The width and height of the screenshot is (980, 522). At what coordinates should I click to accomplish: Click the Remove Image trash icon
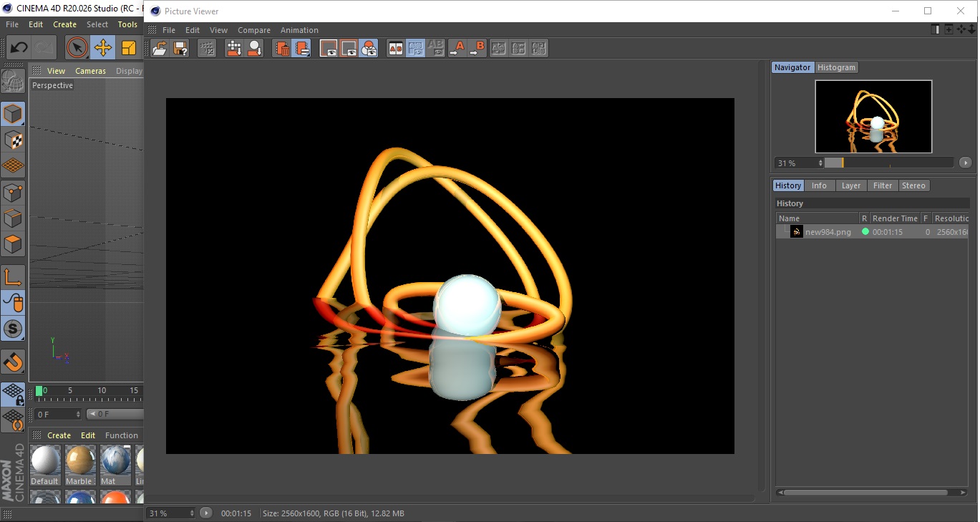tap(282, 48)
